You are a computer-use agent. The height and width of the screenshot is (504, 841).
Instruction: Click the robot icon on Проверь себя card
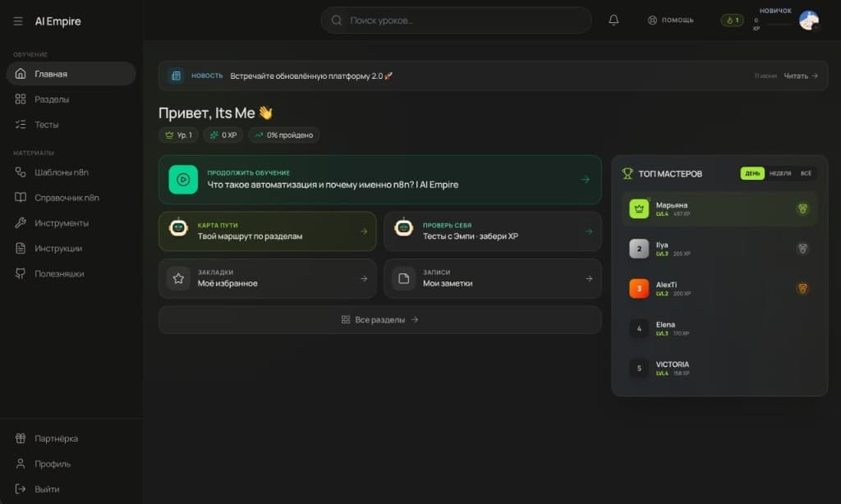404,228
